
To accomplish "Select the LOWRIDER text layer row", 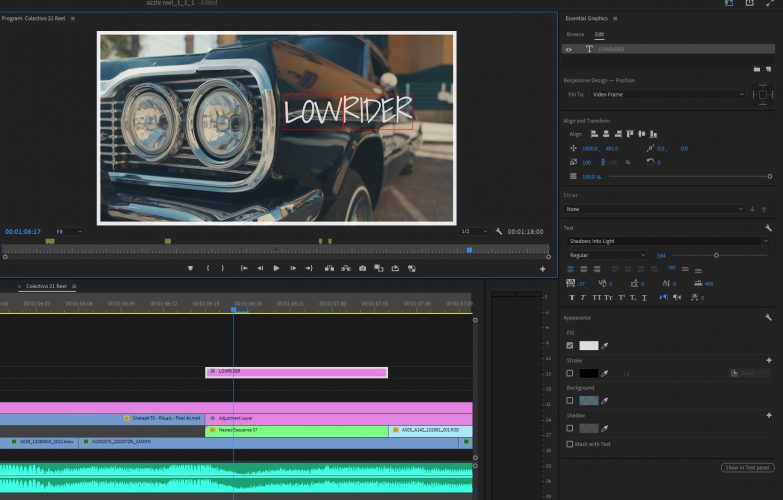I will tap(668, 49).
